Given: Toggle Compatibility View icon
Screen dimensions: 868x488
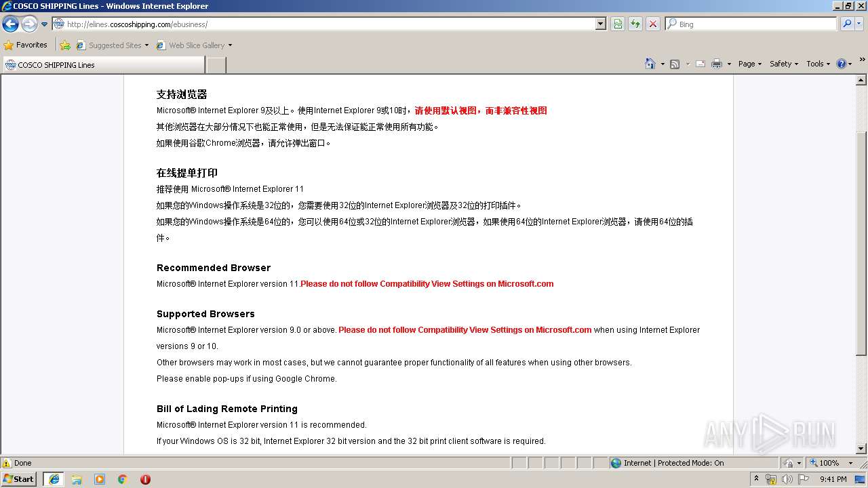Looking at the screenshot, I should [618, 24].
